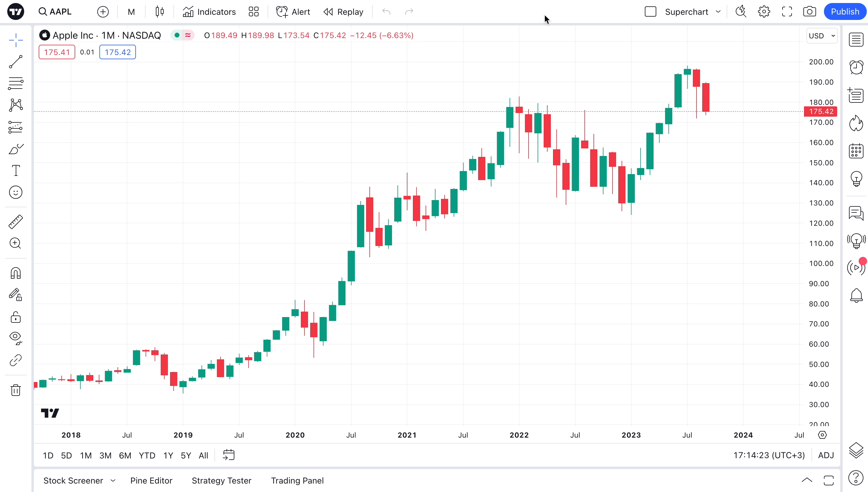This screenshot has width=868, height=492.
Task: Open the candlestick chart style selector
Action: 160,12
